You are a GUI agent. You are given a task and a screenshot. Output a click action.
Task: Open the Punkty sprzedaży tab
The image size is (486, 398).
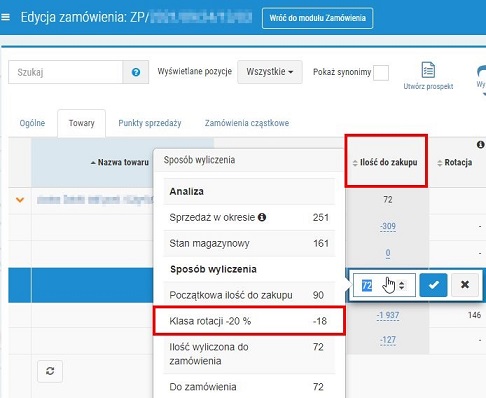point(150,123)
